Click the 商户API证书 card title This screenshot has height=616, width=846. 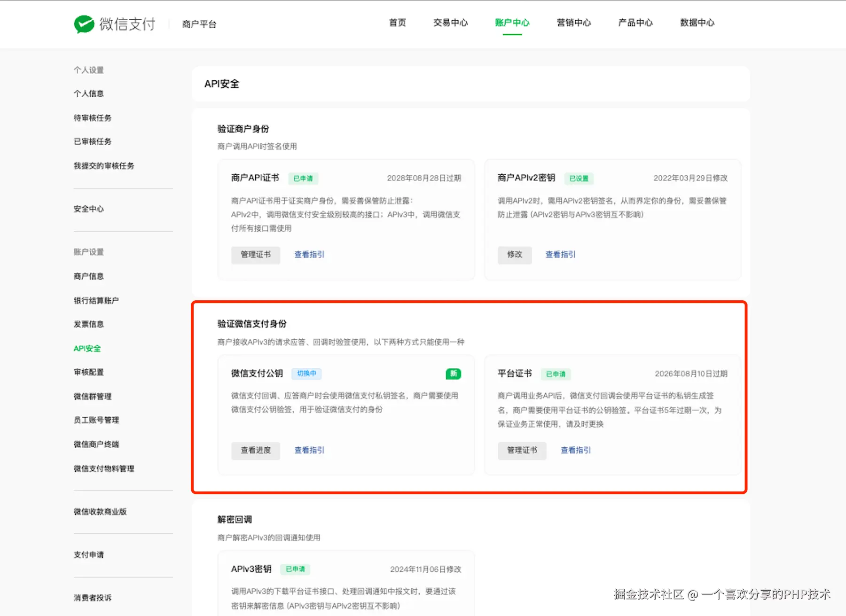tap(255, 178)
